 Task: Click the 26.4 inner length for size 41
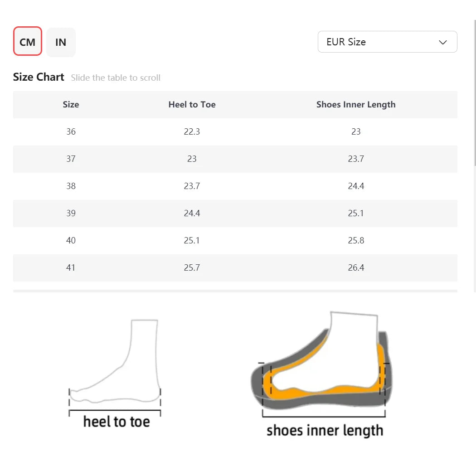[356, 267]
